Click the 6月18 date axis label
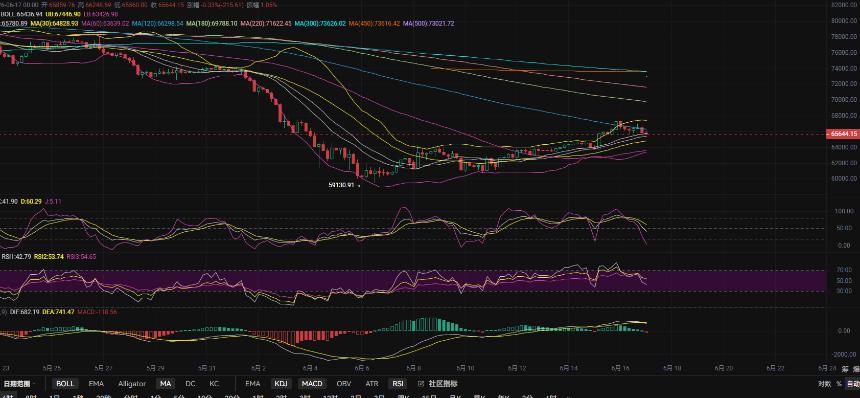The height and width of the screenshot is (398, 860). 673,368
